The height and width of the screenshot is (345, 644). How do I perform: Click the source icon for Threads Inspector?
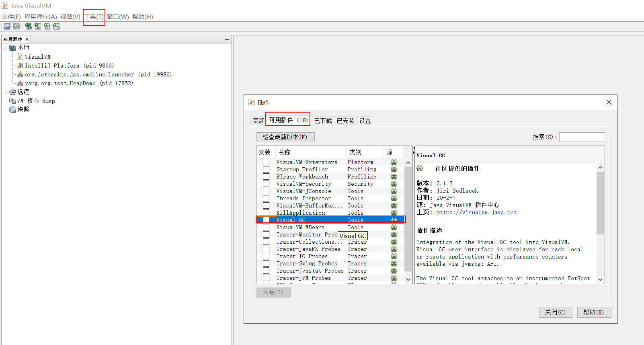click(394, 198)
